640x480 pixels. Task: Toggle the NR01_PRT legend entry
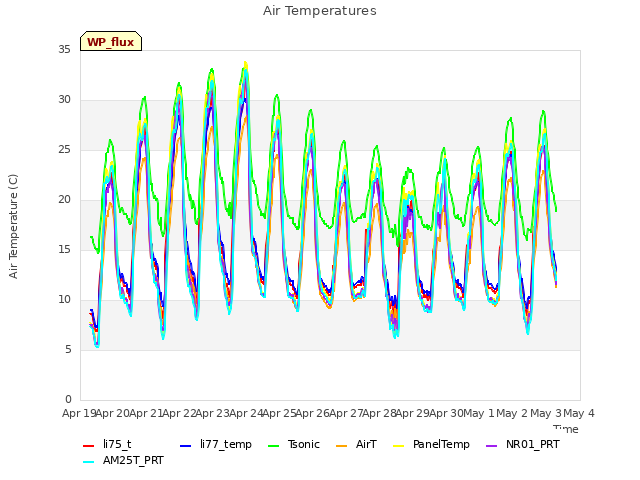pyautogui.click(x=523, y=444)
